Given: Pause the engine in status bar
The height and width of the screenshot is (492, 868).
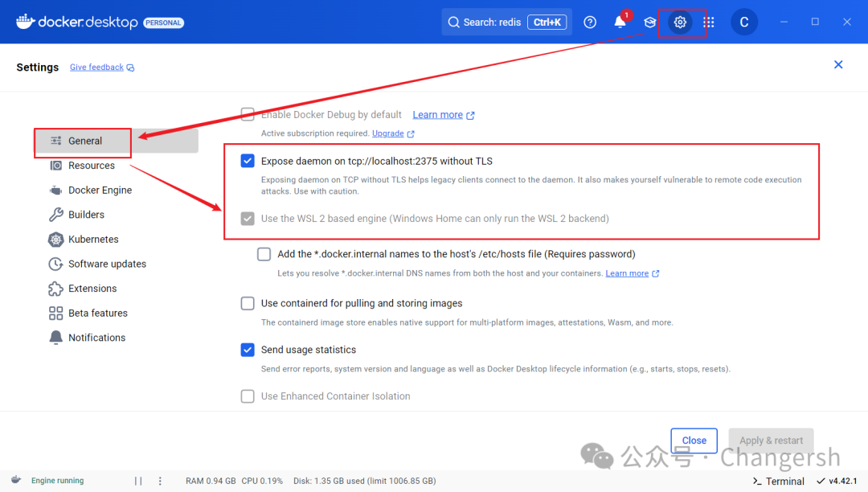Looking at the screenshot, I should click(x=138, y=481).
